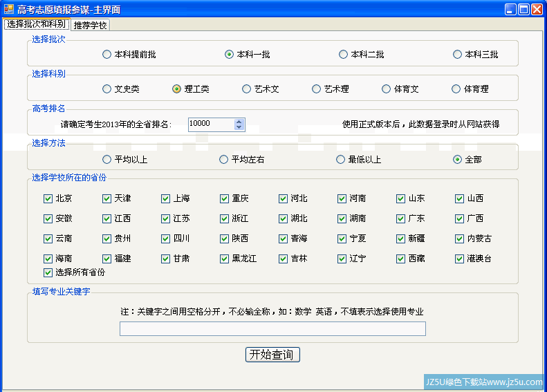Uncheck the 云南 checkbox
547x392 pixels.
tap(48, 239)
